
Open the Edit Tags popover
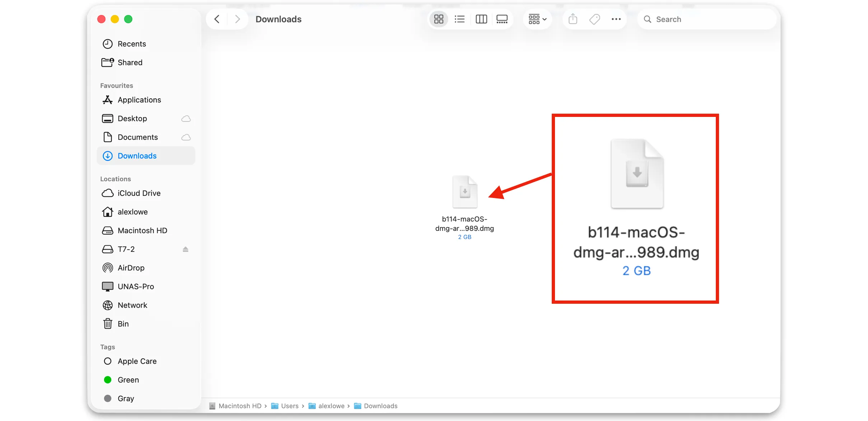(x=594, y=19)
